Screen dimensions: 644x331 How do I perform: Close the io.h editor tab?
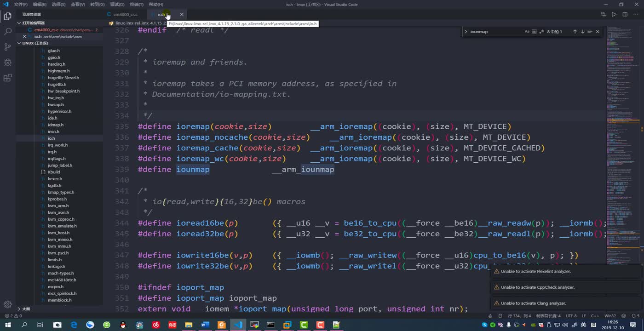tap(182, 14)
